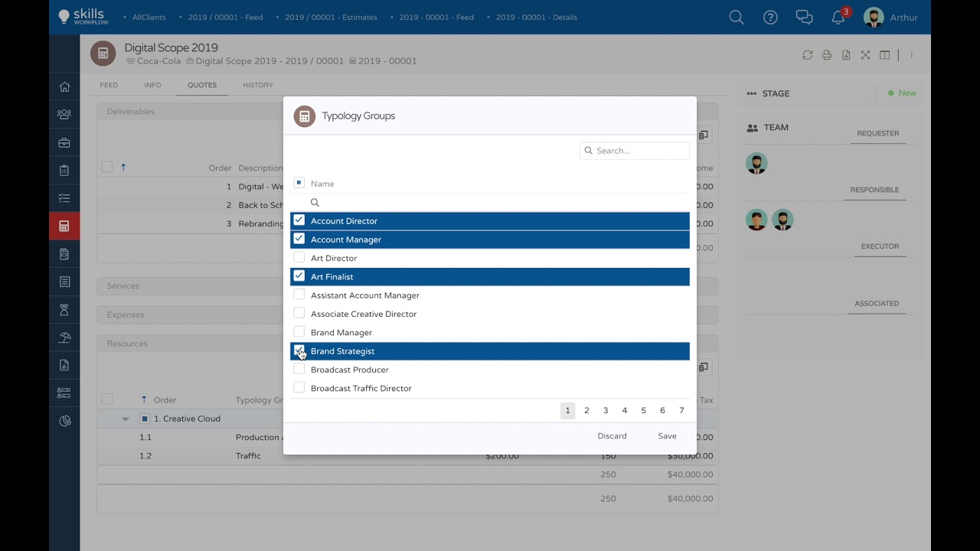Check the Assistant Account Manager checkbox

(299, 295)
